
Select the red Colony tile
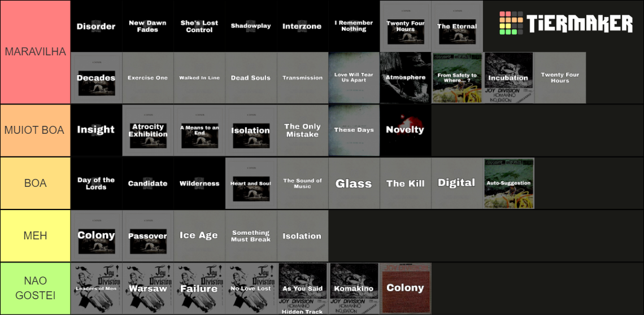click(x=406, y=288)
